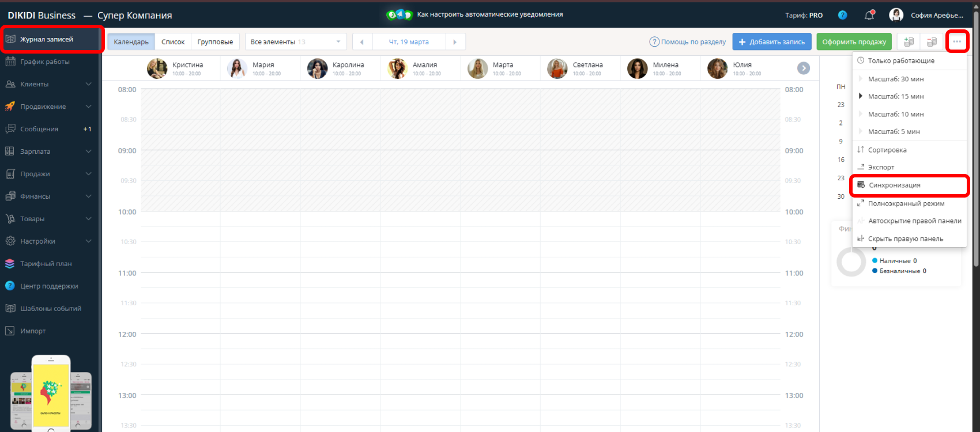This screenshot has width=980, height=432.
Task: Click the add cash (green plus coins) icon
Action: 909,42
